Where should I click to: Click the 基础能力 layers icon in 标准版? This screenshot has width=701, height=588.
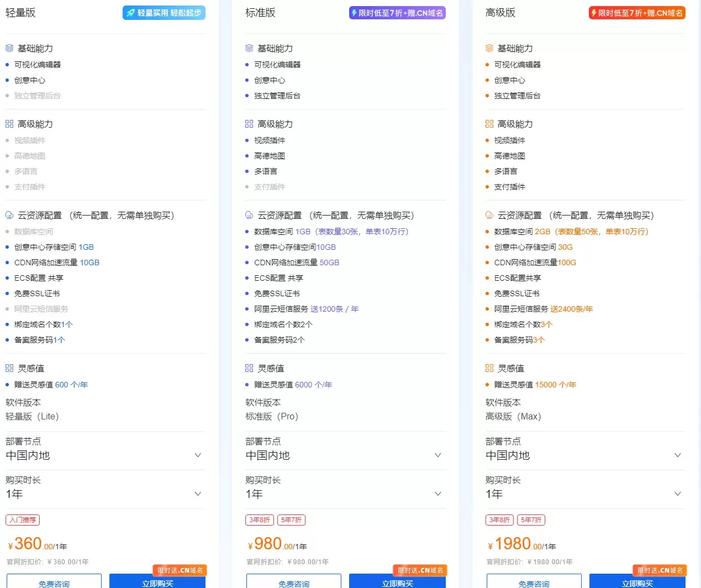(249, 48)
